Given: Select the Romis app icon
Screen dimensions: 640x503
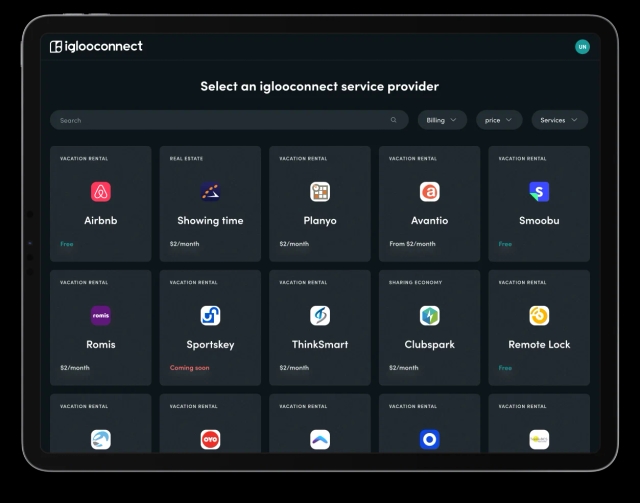Looking at the screenshot, I should (x=101, y=316).
